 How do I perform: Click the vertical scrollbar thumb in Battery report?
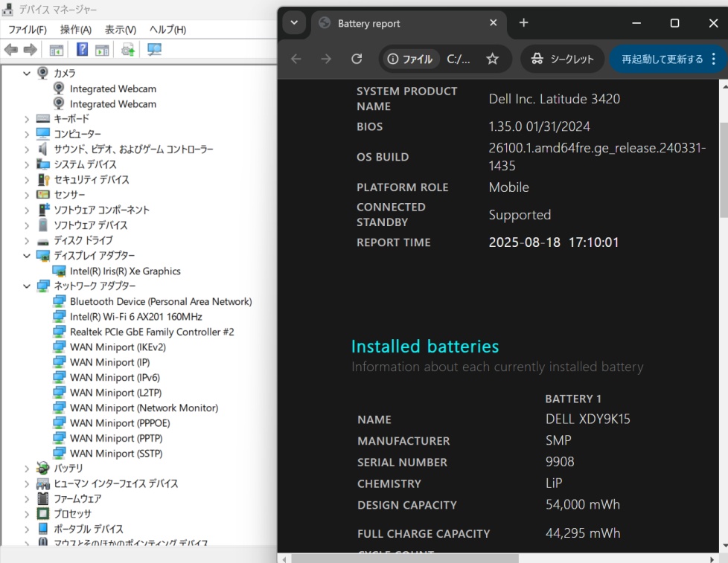click(x=724, y=170)
